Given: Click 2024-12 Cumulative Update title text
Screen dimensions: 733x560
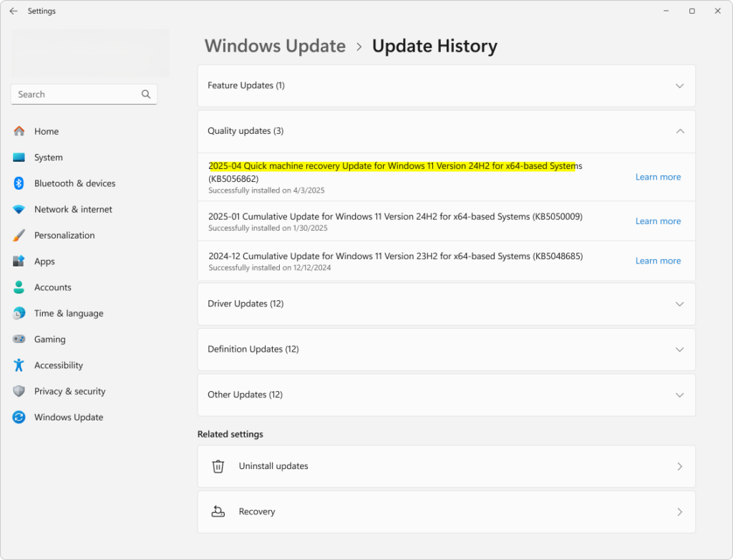Looking at the screenshot, I should click(395, 256).
